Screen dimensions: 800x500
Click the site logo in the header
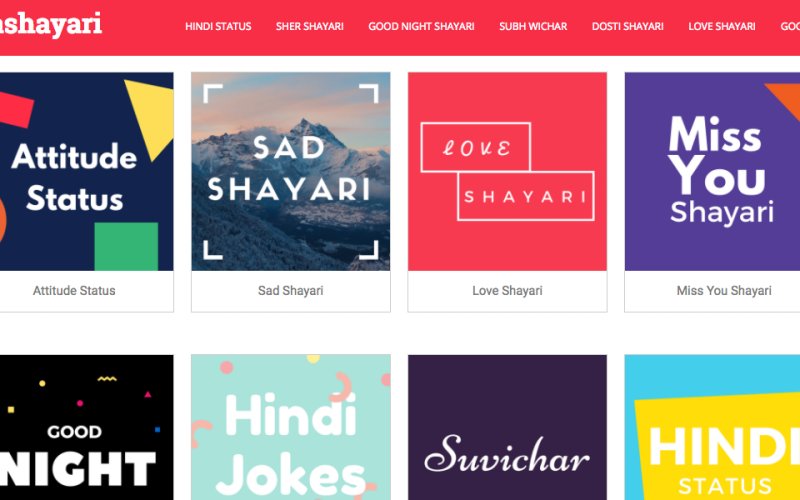pyautogui.click(x=51, y=24)
